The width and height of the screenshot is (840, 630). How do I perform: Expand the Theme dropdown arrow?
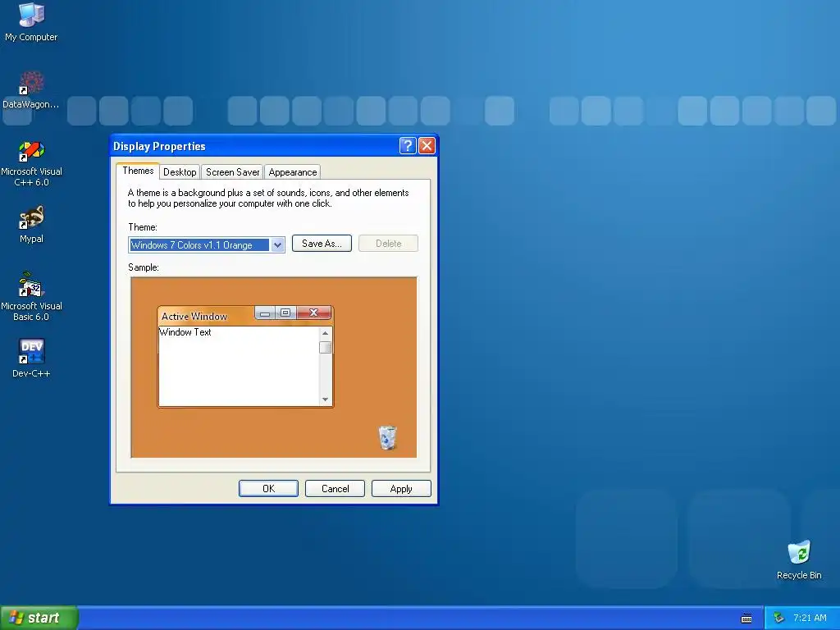click(277, 244)
